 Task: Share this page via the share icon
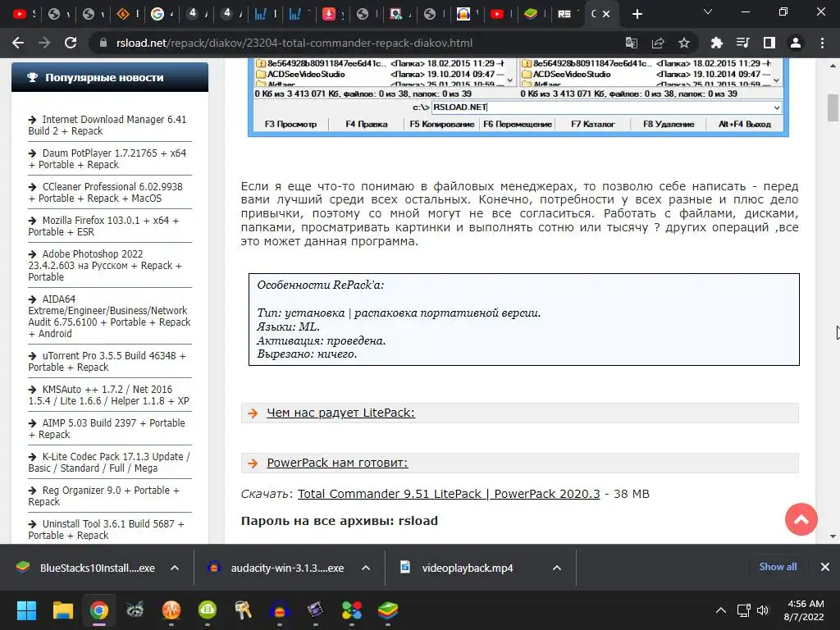[658, 43]
